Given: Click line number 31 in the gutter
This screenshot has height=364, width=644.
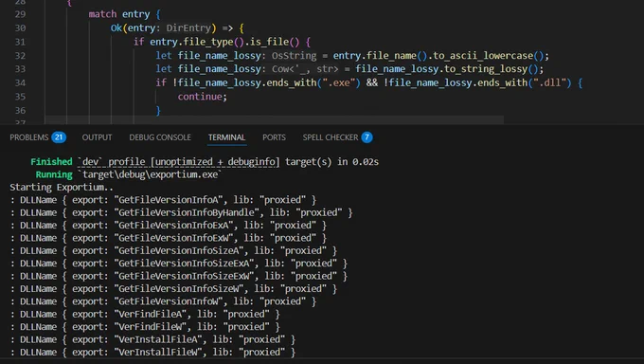Looking at the screenshot, I should coord(20,42).
